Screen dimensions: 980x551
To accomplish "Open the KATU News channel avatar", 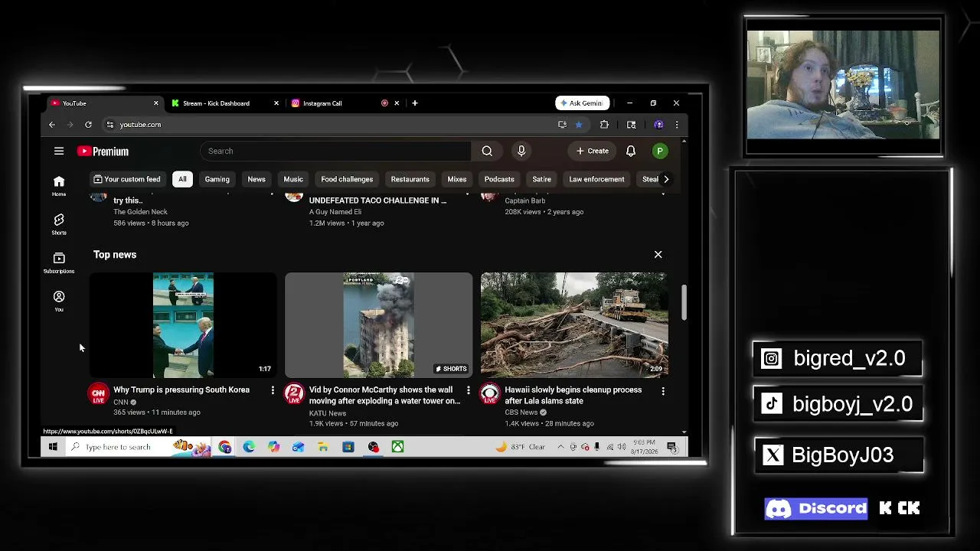I will [294, 394].
